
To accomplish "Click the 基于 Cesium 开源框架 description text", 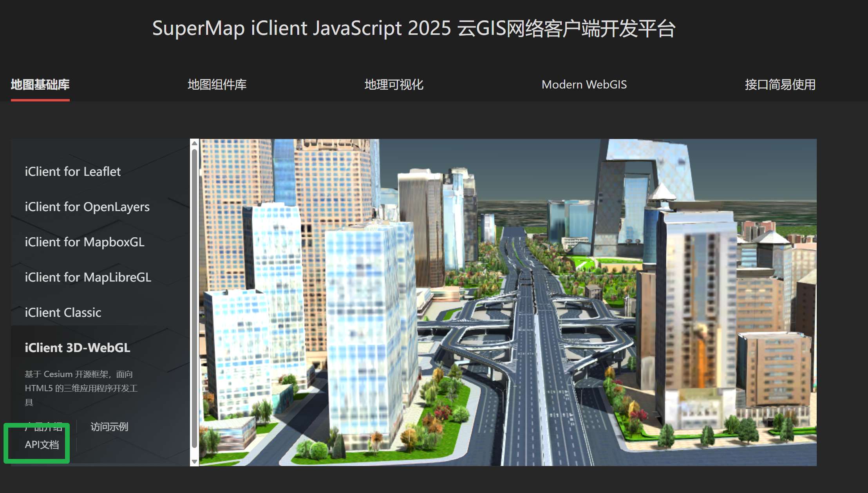I will point(81,388).
